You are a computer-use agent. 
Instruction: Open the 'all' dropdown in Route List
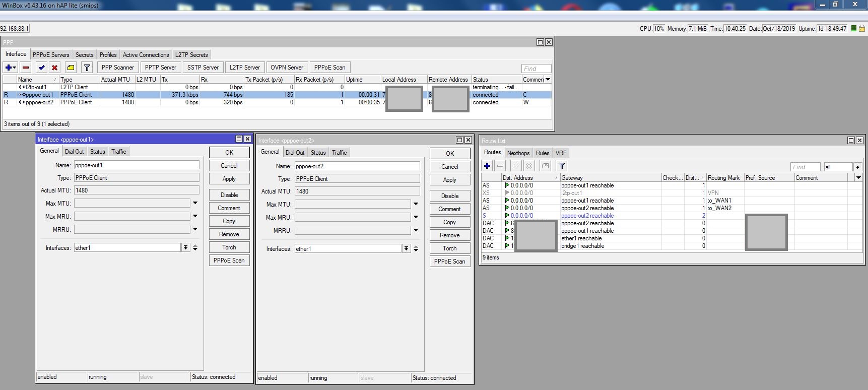[x=857, y=167]
